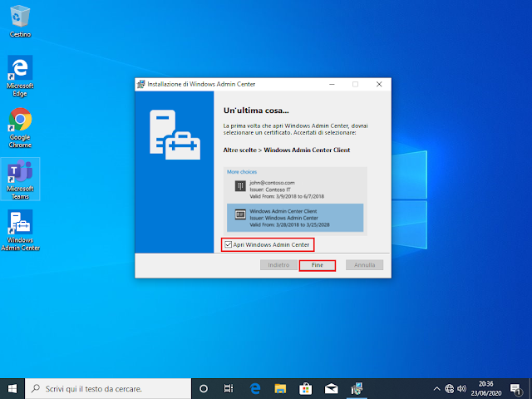Open the Windows Start menu
The width and height of the screenshot is (532, 399).
tap(12, 388)
